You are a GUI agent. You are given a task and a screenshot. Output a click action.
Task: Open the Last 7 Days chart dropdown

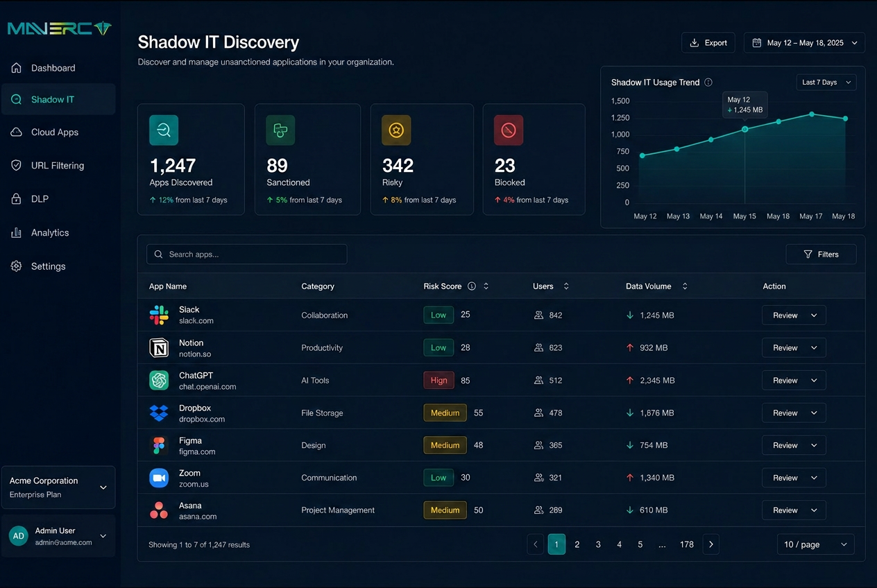coord(826,82)
